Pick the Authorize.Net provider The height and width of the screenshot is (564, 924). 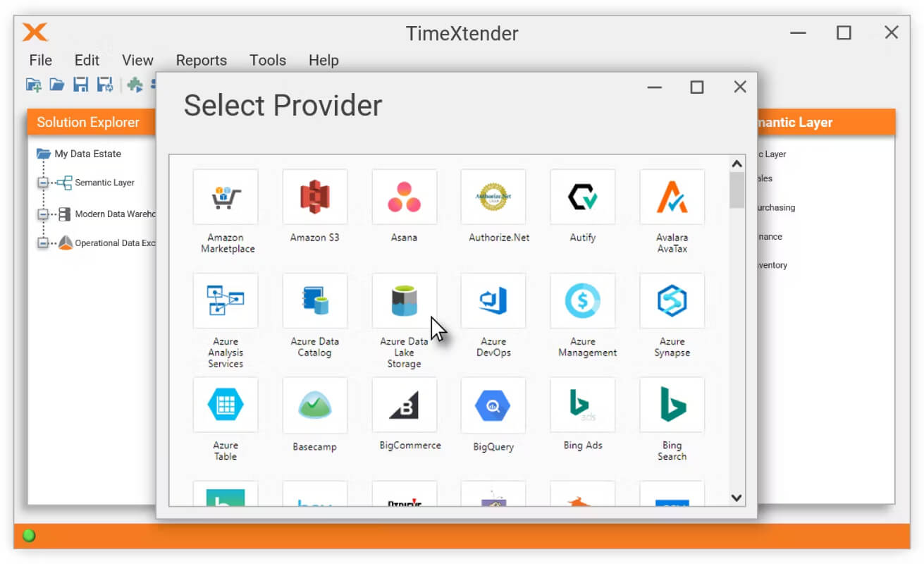[493, 197]
